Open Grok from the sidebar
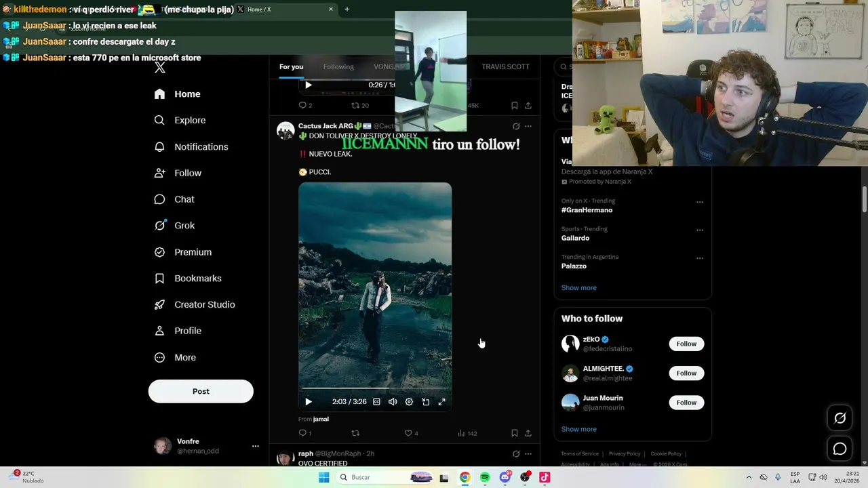 coord(175,226)
